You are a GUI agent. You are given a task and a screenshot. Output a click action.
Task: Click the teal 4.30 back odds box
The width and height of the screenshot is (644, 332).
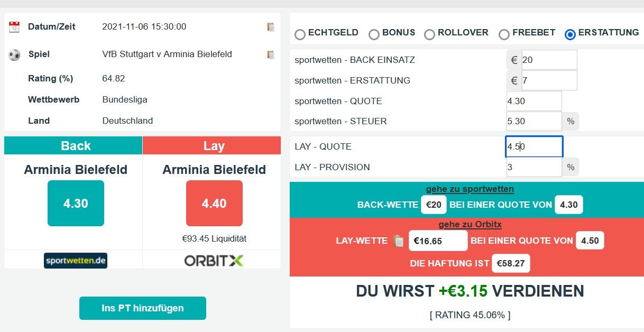click(x=76, y=204)
